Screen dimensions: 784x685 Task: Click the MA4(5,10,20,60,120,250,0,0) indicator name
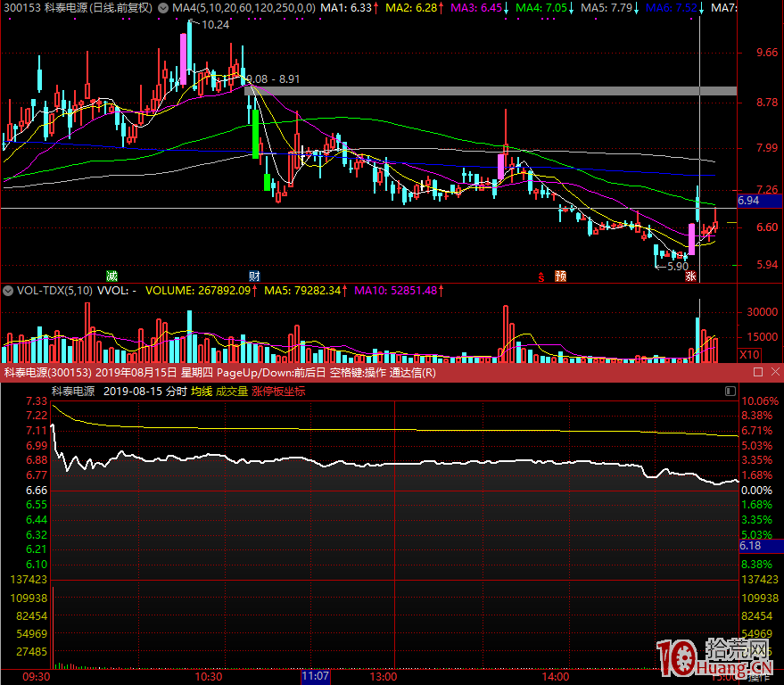click(244, 8)
